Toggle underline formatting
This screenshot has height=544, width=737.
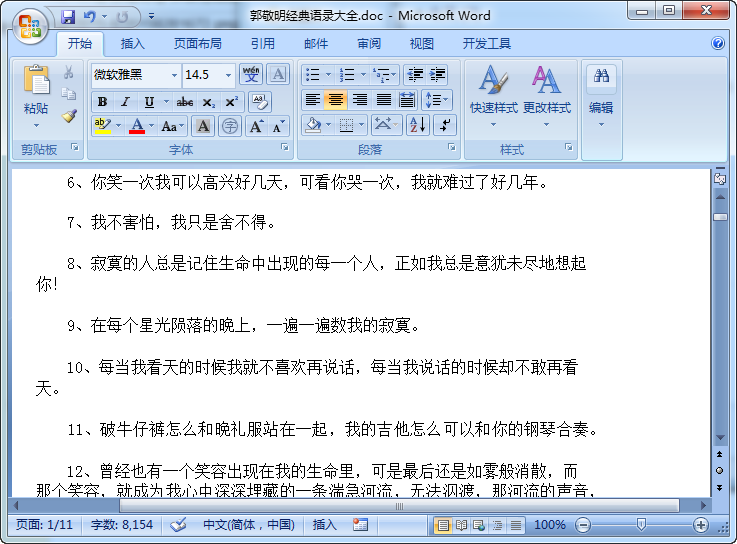click(x=149, y=102)
